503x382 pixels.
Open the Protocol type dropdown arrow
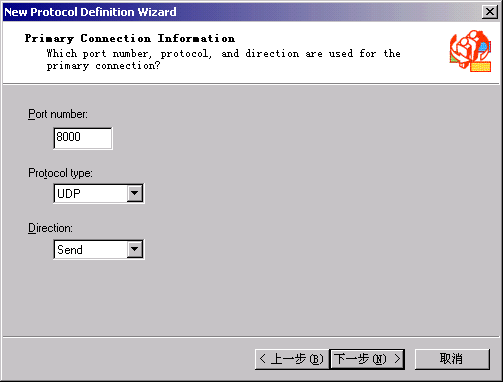135,193
